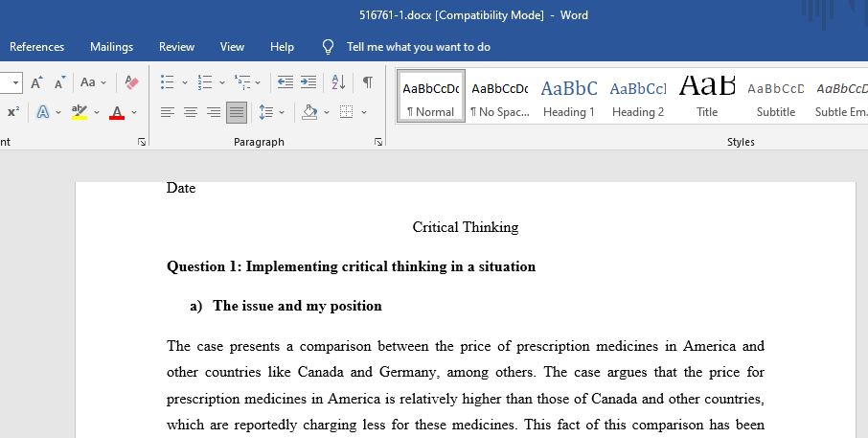The width and height of the screenshot is (868, 438).
Task: Click the Critical Thinking document title
Action: [x=466, y=227]
